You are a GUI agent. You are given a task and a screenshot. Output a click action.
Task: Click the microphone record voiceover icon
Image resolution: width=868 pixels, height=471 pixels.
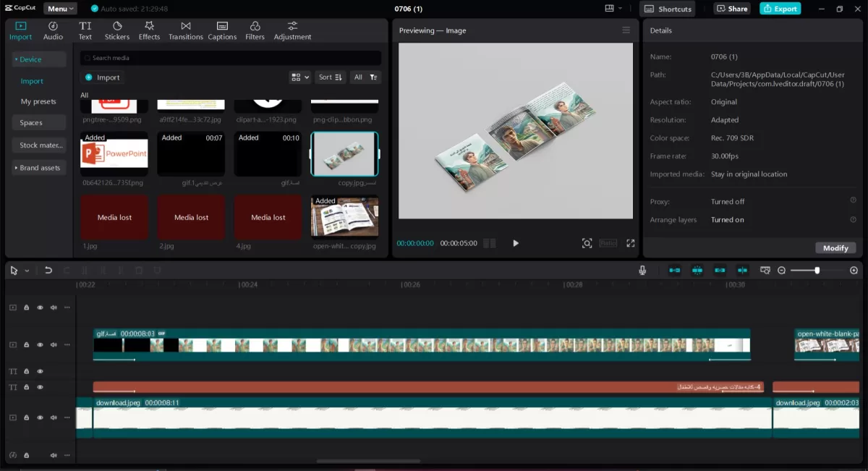pyautogui.click(x=642, y=270)
